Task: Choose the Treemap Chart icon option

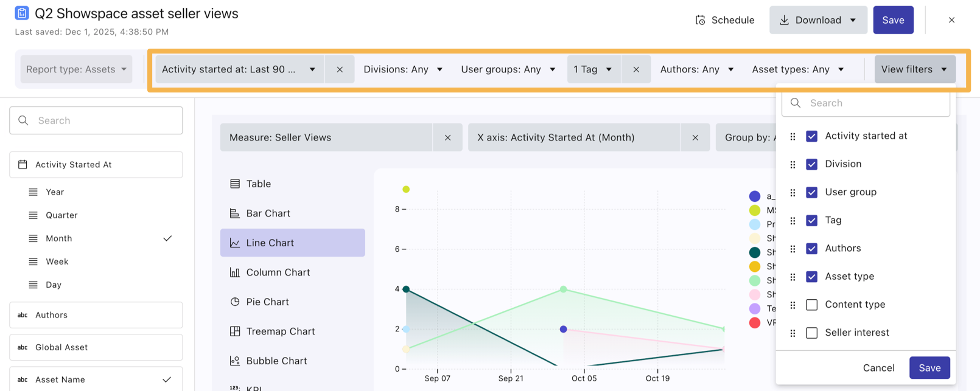Action: [x=234, y=331]
